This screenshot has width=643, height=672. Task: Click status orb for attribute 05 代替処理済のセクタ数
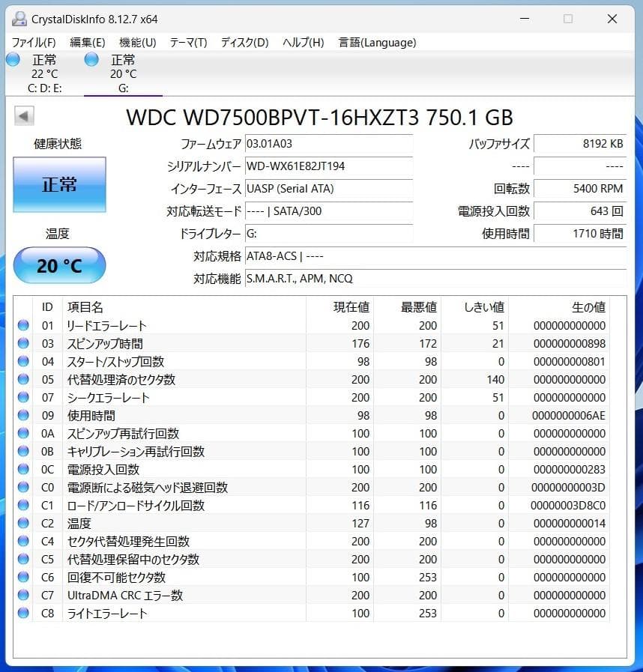click(23, 379)
